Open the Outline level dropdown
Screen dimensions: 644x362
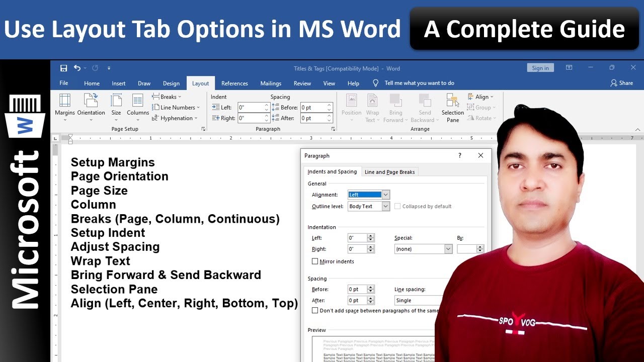tap(386, 206)
